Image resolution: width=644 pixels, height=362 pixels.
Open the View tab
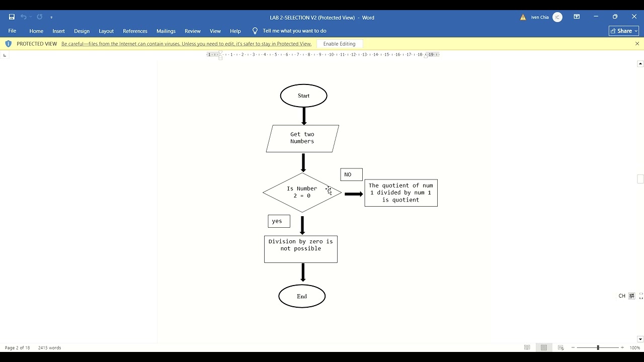(x=215, y=31)
